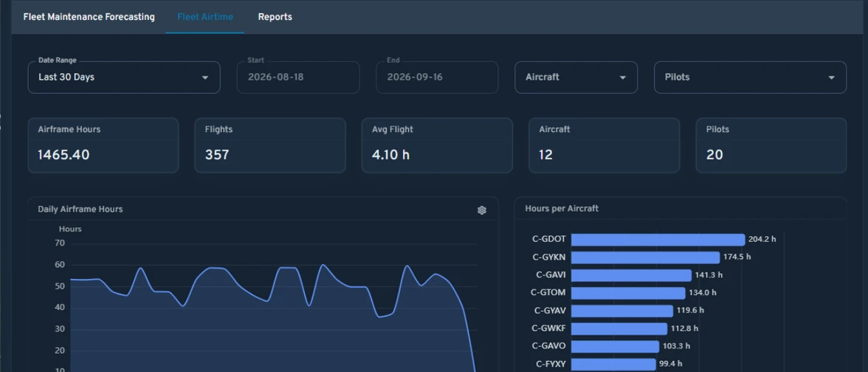This screenshot has height=372, width=868.
Task: Click the Hours per Aircraft chart title
Action: pyautogui.click(x=562, y=209)
